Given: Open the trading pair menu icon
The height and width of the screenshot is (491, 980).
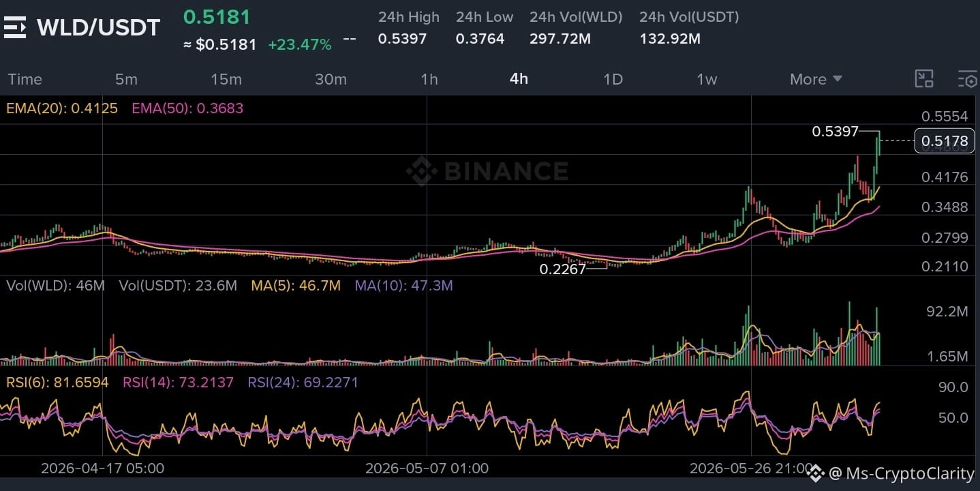Looking at the screenshot, I should (x=15, y=27).
